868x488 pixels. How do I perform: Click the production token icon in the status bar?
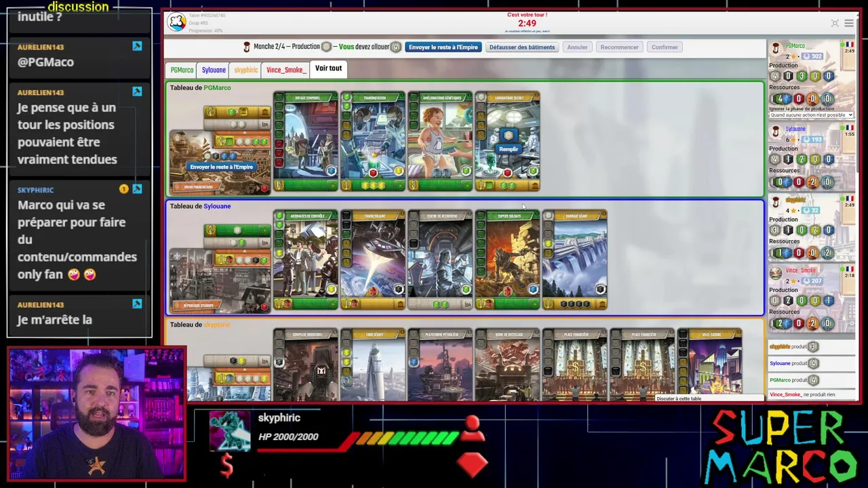pos(326,47)
